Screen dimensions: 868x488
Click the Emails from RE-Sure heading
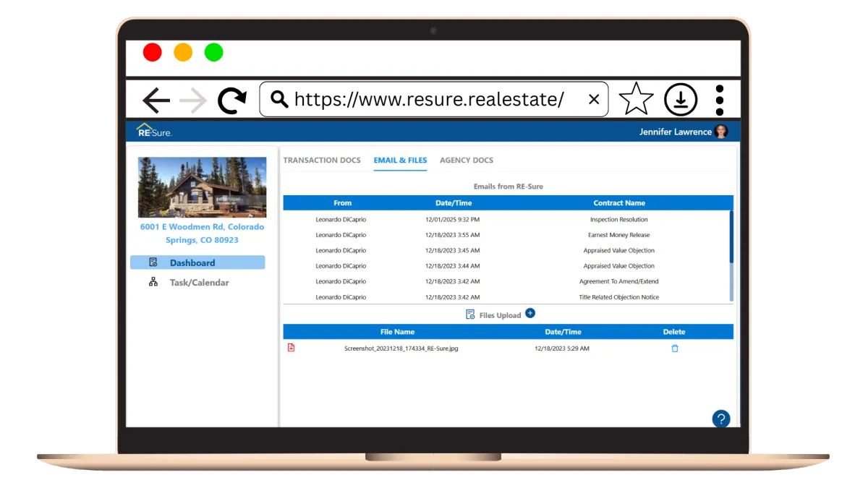(509, 187)
